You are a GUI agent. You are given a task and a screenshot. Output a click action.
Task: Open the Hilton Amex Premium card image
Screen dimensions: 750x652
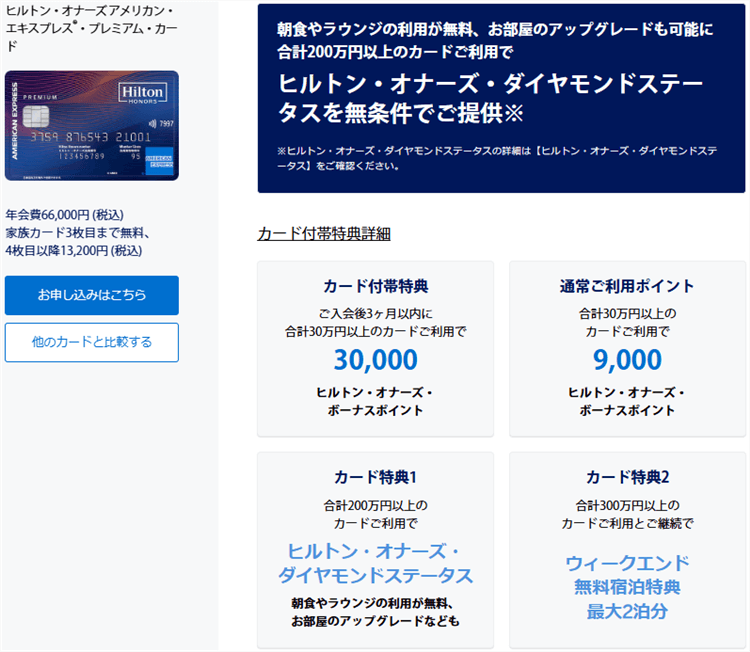pyautogui.click(x=91, y=125)
